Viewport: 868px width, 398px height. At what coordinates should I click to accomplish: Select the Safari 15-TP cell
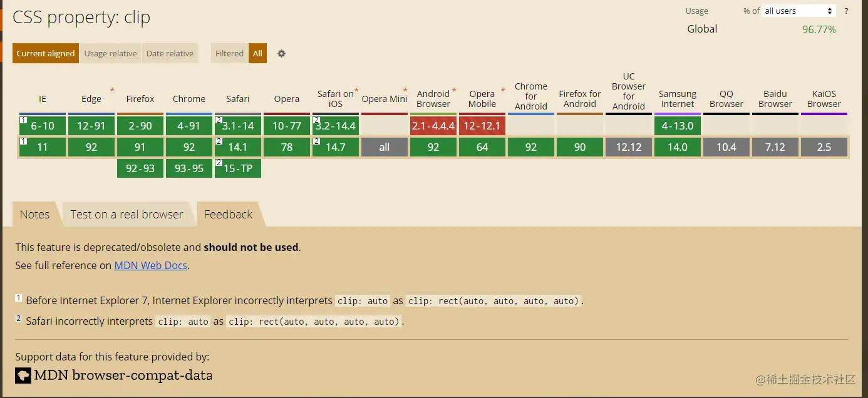pyautogui.click(x=238, y=168)
